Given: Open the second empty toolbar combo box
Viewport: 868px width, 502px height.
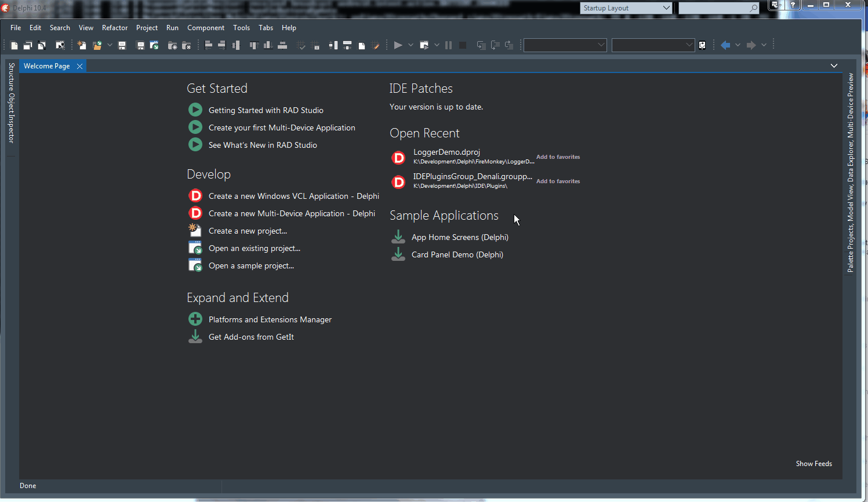Looking at the screenshot, I should (x=653, y=45).
